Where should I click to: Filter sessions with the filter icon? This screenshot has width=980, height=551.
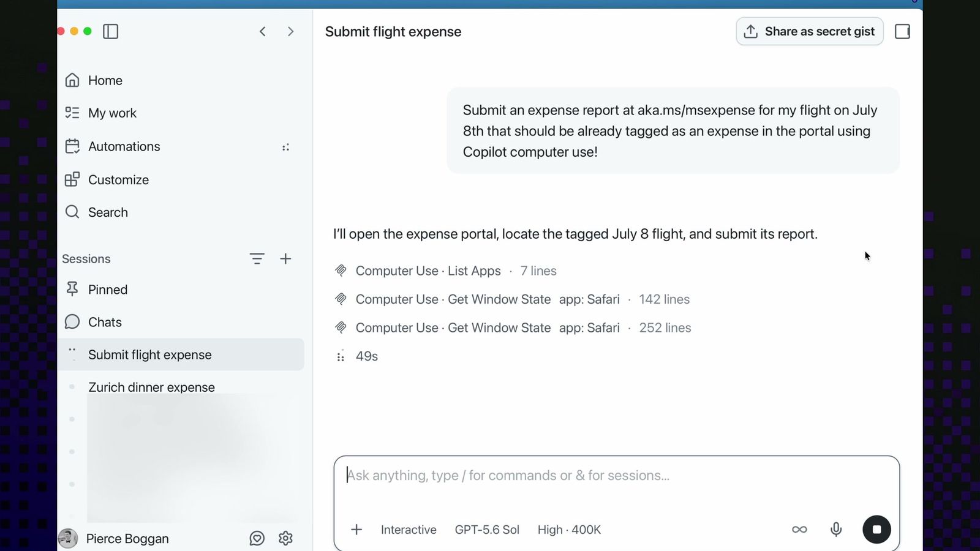[x=257, y=259]
